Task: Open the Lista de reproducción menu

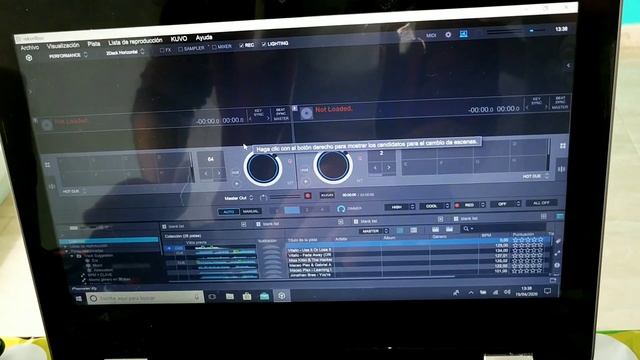Action: 135,41
